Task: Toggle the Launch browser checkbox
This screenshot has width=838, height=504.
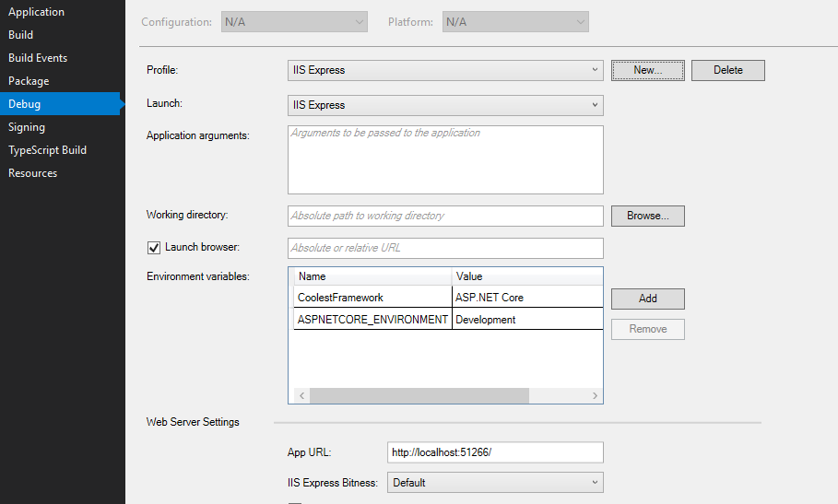Action: (154, 248)
